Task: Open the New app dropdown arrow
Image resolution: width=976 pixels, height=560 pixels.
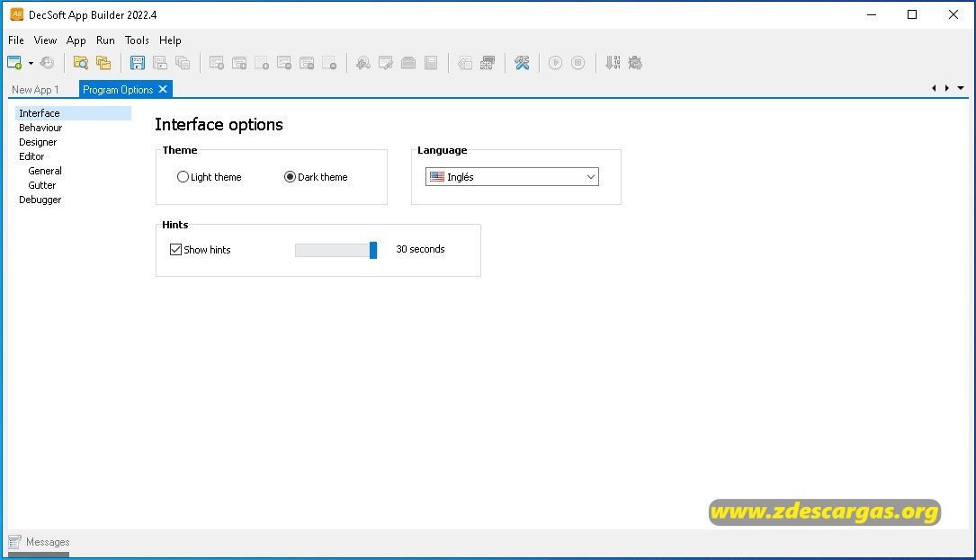Action: [x=31, y=63]
